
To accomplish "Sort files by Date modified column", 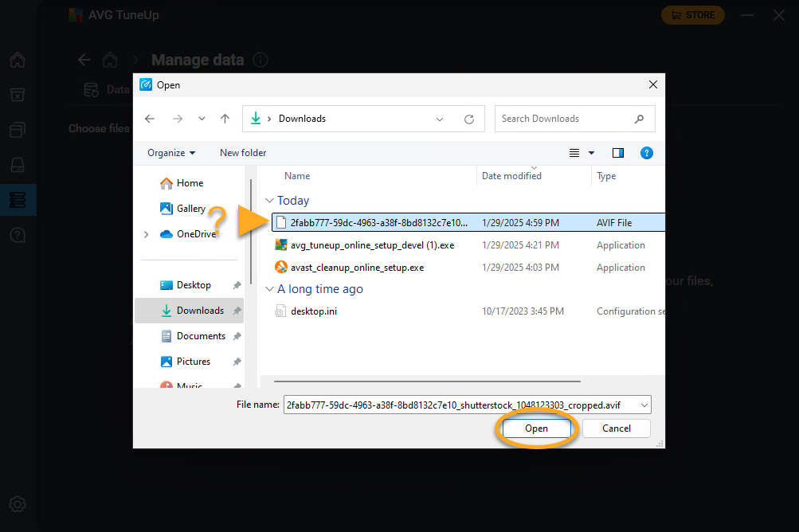I will (x=511, y=176).
